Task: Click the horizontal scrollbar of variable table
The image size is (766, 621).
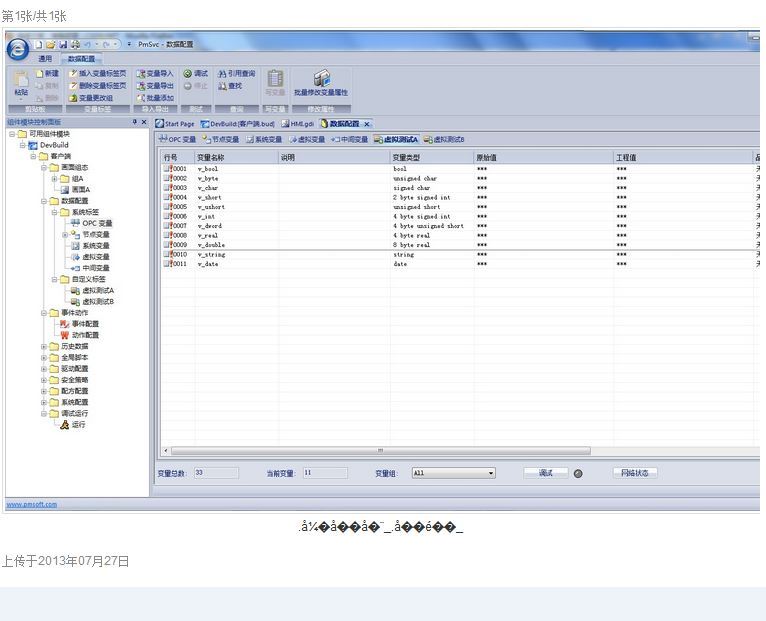Action: pos(381,450)
